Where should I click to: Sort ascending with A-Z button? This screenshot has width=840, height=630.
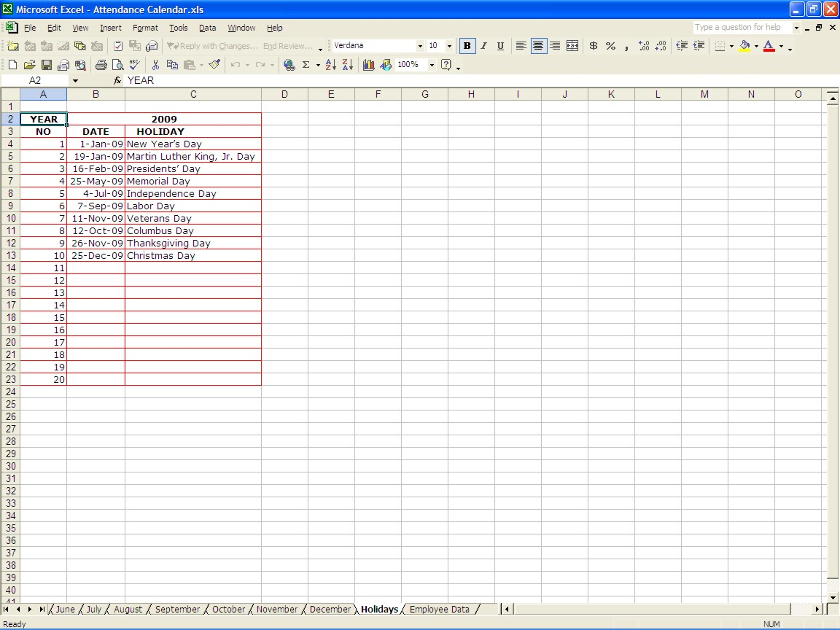pyautogui.click(x=330, y=65)
